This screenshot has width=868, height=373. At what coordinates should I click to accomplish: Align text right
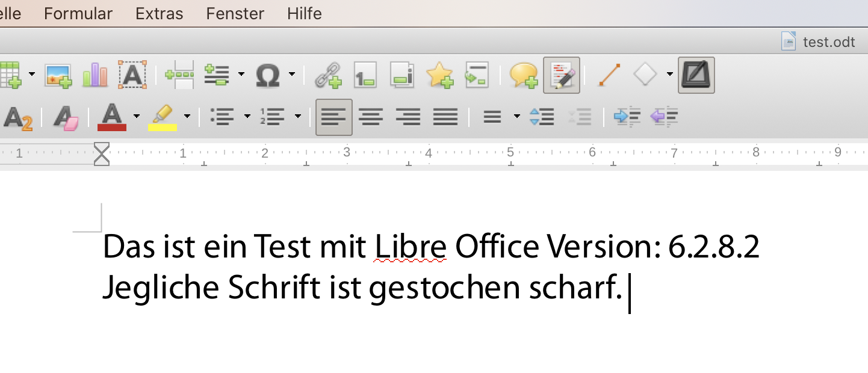click(x=409, y=117)
